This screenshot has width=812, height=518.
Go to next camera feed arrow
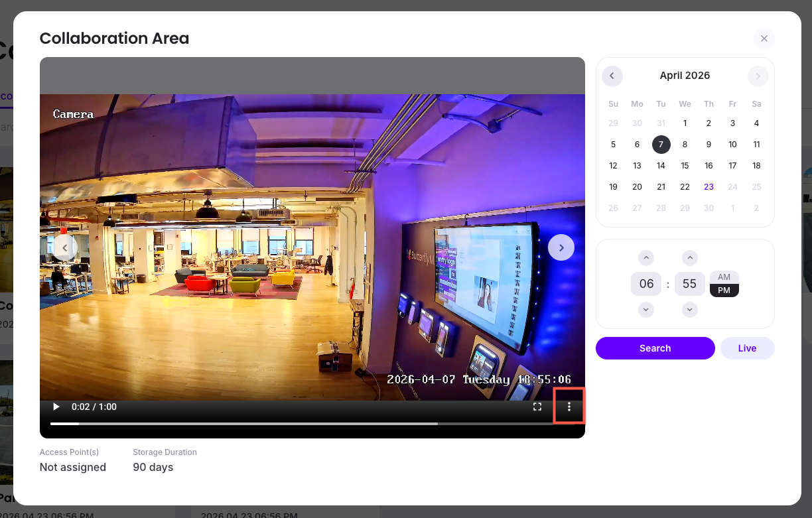coord(561,247)
